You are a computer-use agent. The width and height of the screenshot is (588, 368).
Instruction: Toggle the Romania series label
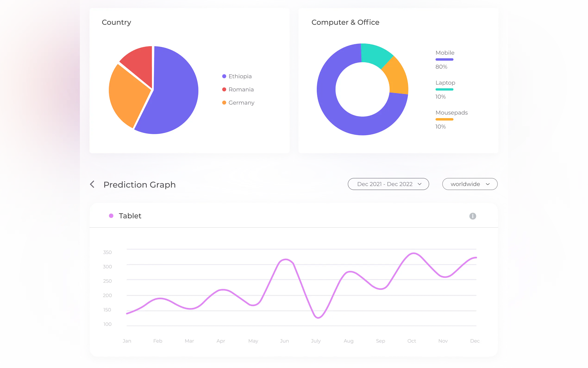click(x=241, y=89)
